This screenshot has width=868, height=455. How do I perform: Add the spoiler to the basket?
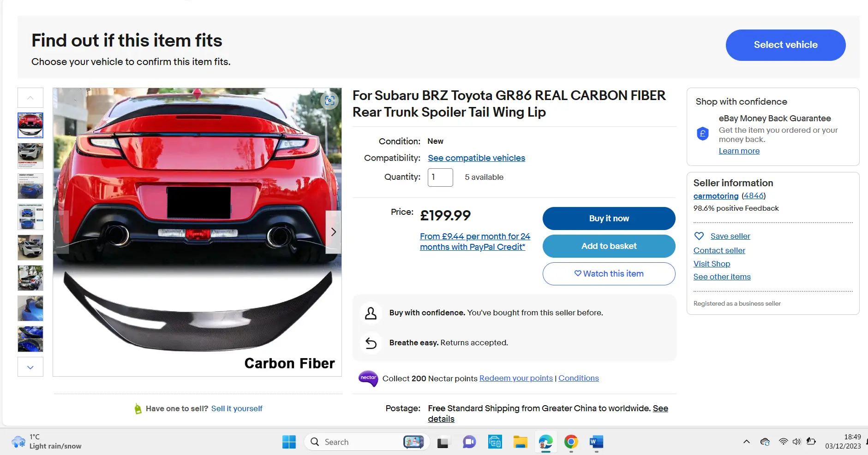point(609,246)
